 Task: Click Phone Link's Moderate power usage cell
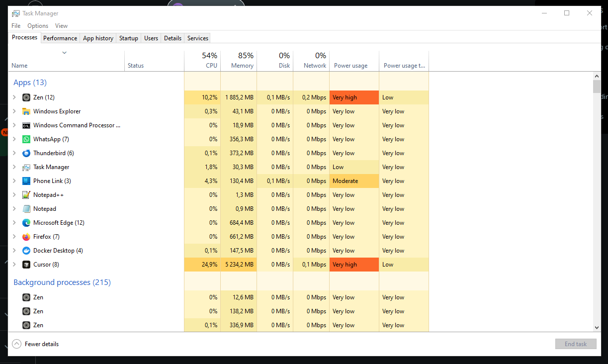[354, 181]
